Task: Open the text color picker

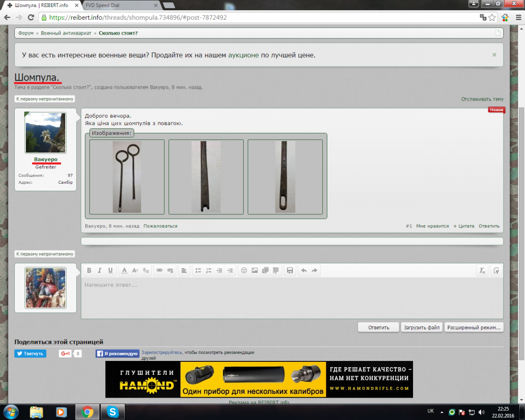Action: 124,270
